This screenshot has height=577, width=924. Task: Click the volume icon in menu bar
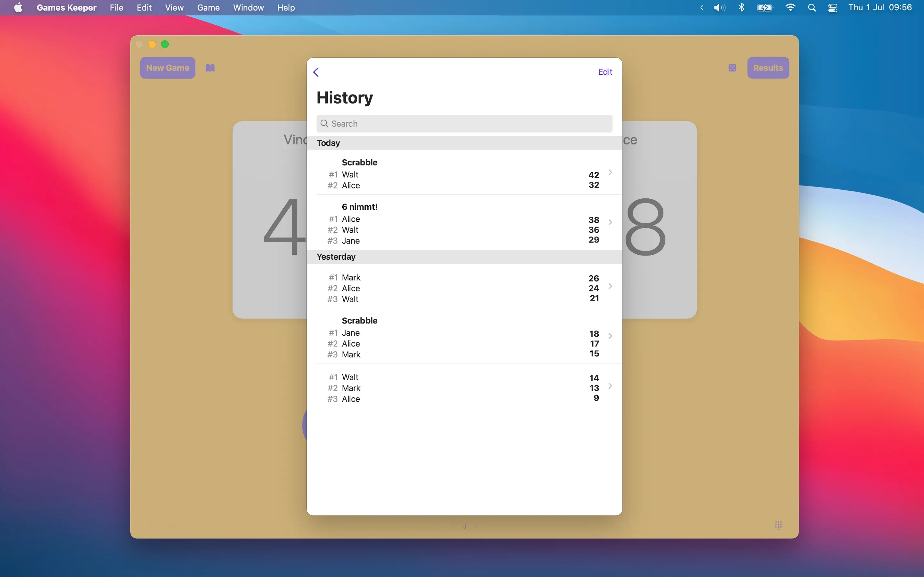pyautogui.click(x=719, y=8)
